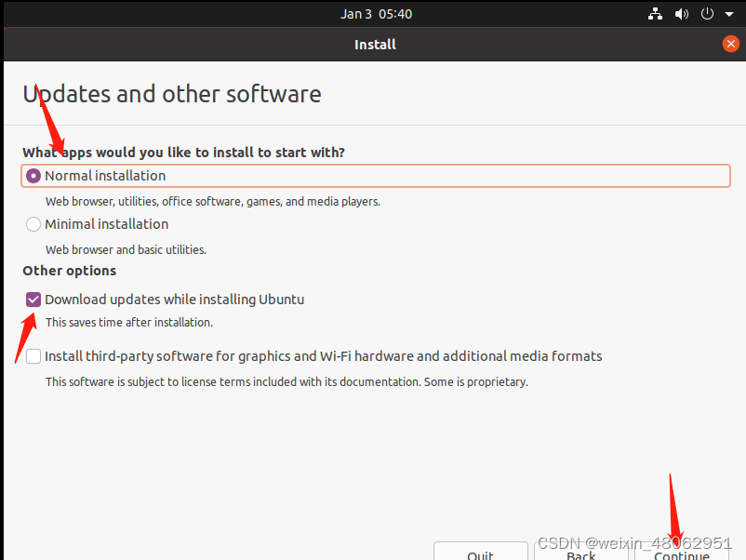Click the license terms description text
Viewport: 746px width, 560px height.
[x=286, y=381]
